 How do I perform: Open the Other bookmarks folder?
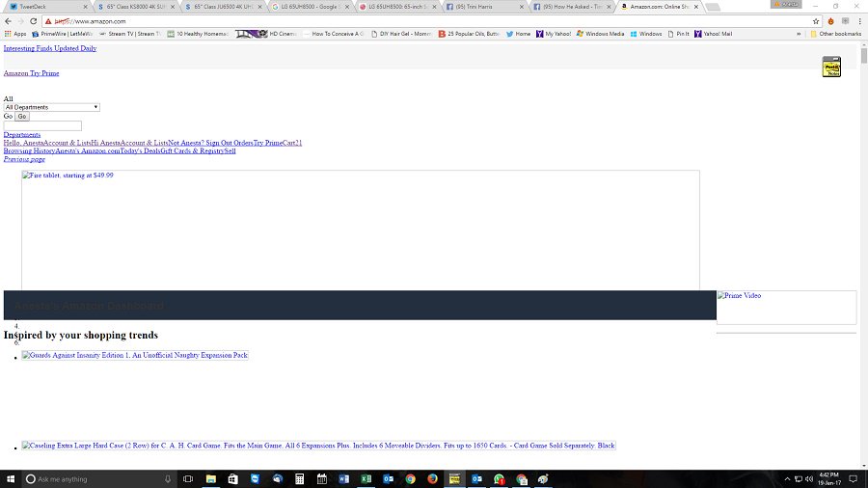pyautogui.click(x=836, y=34)
